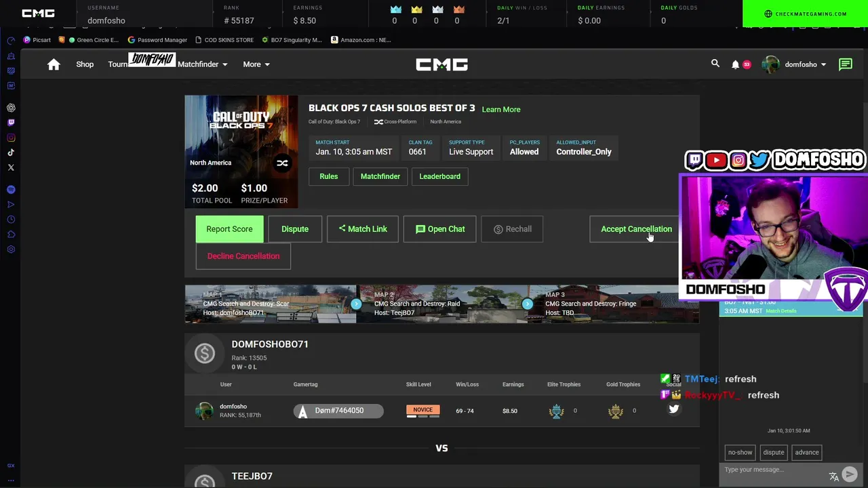Open ChatGPT in the browser sidebar

click(11, 108)
